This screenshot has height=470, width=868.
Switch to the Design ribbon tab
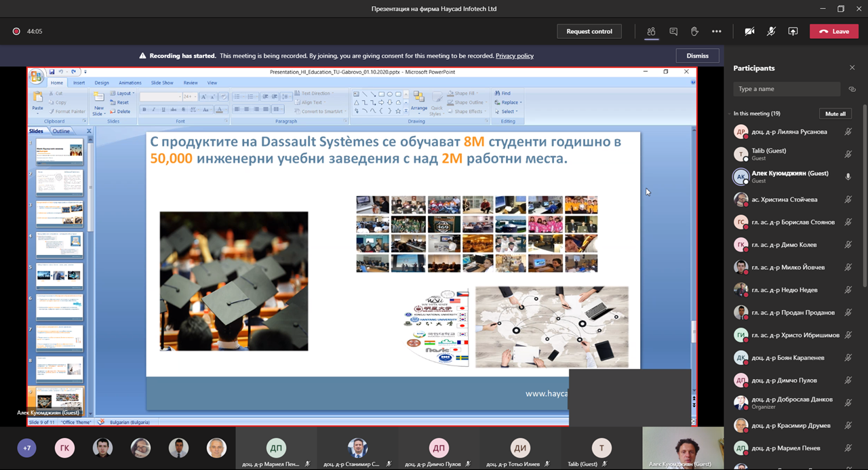pos(102,83)
